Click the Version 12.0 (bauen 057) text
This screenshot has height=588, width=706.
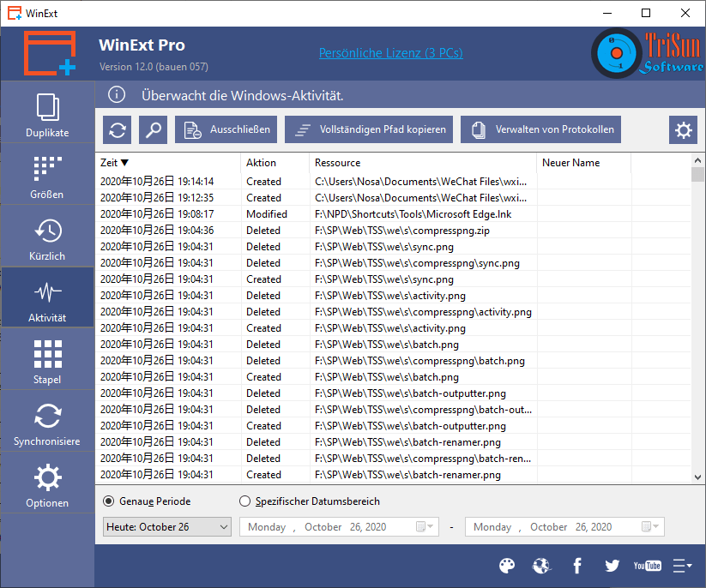(154, 67)
